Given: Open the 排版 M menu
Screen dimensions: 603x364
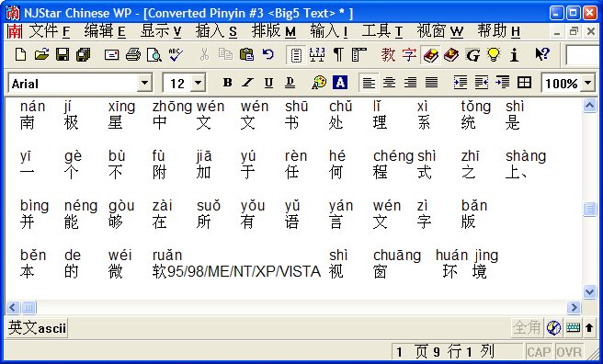Looking at the screenshot, I should [x=274, y=30].
